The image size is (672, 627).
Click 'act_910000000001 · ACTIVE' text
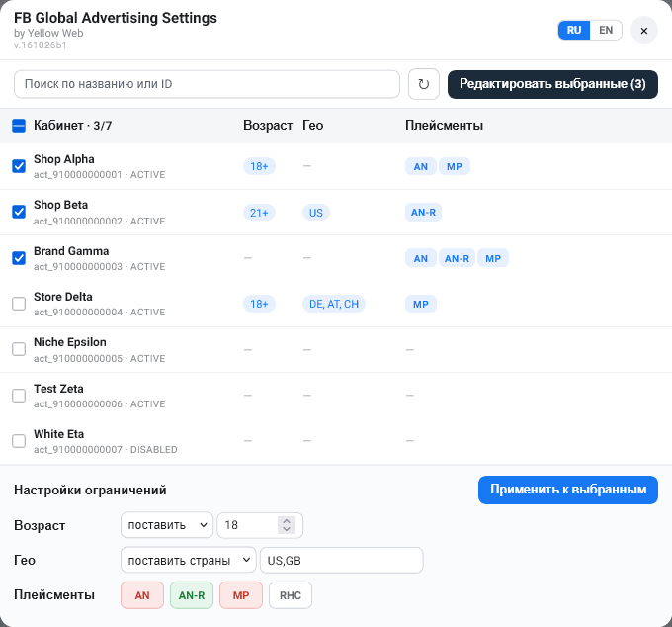100,174
